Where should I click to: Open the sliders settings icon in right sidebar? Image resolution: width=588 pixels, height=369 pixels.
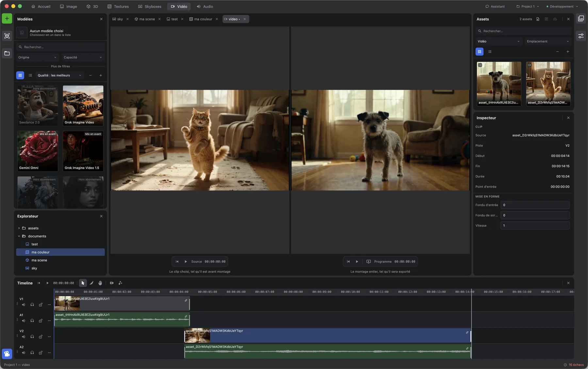click(x=581, y=36)
